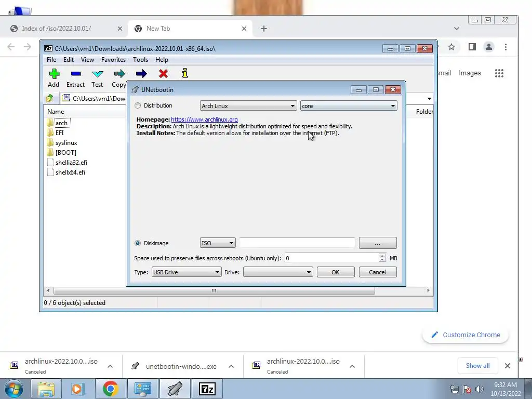This screenshot has width=532, height=399.
Task: Open the View menu in 7-Zip
Action: (87, 60)
